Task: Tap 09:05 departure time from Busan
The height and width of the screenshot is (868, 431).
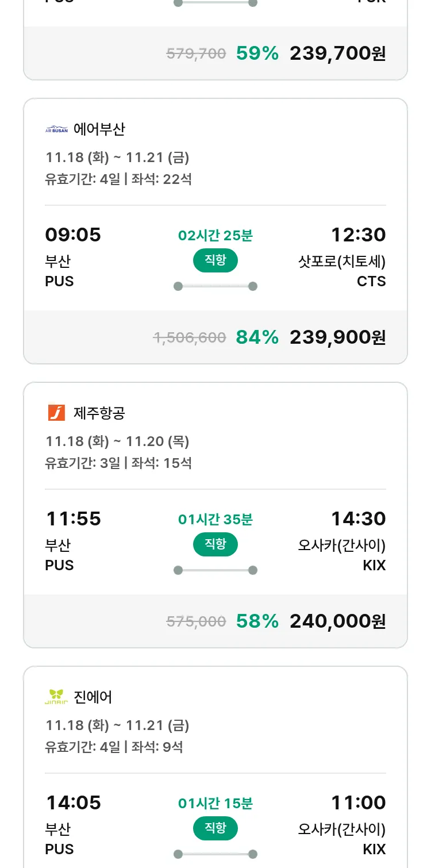Action: (73, 235)
